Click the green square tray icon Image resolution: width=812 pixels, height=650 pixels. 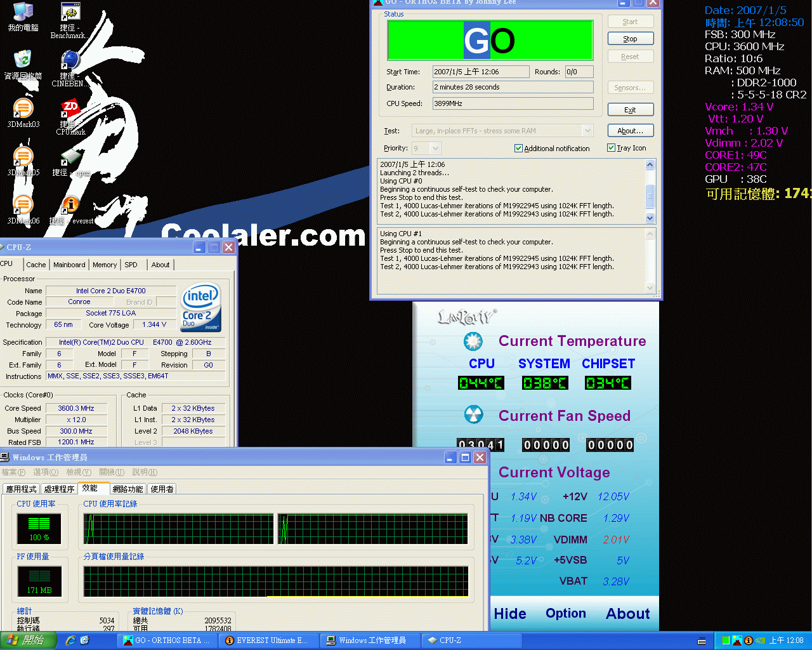(726, 640)
